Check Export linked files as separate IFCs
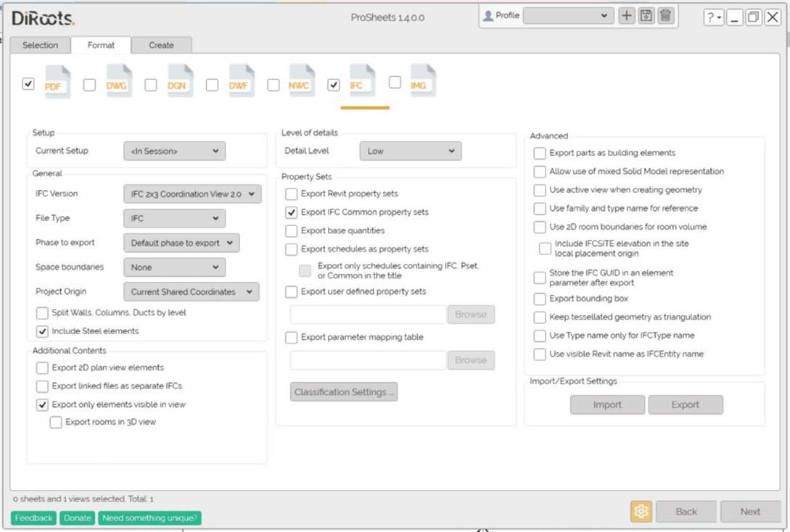Screen dimensions: 790x532 coord(42,386)
